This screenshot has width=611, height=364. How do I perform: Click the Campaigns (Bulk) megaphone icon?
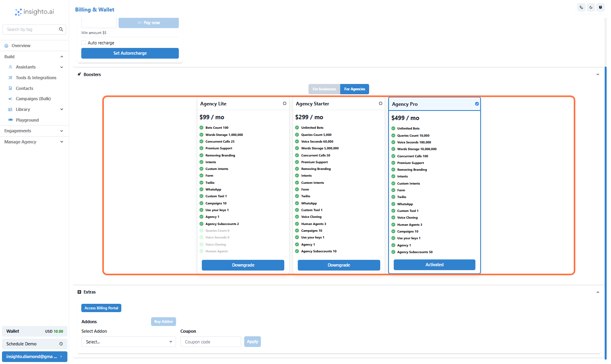10,99
